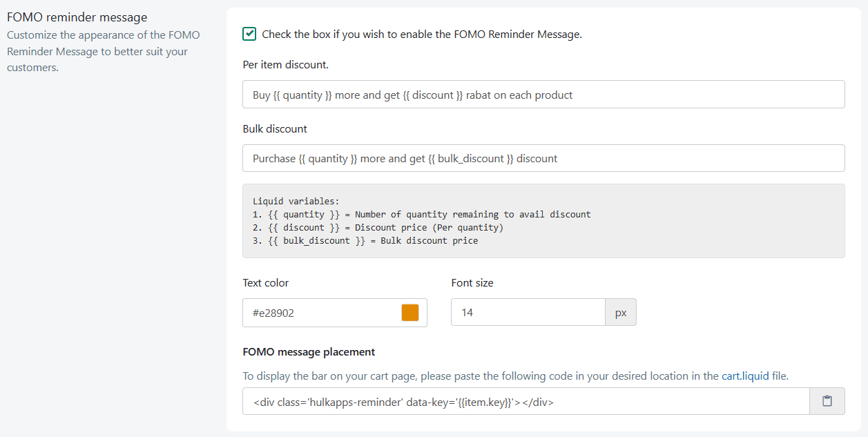Screen dimensions: 868x437
Task: Uncheck the enable FOMO Reminder Message checkbox
Action: [249, 34]
